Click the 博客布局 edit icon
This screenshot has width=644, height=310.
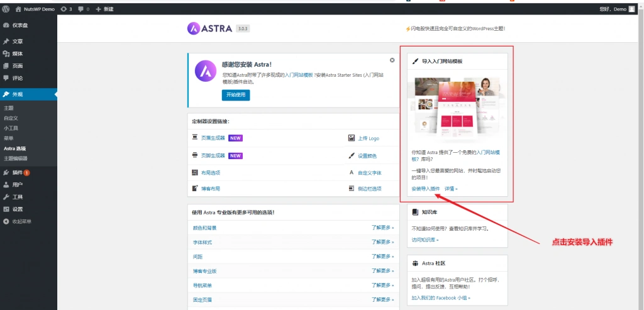[195, 189]
